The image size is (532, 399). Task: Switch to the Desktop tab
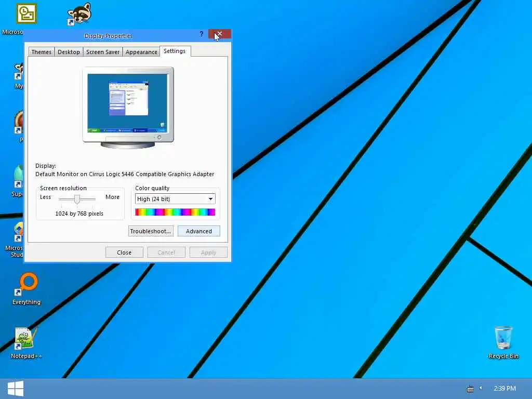click(x=69, y=52)
